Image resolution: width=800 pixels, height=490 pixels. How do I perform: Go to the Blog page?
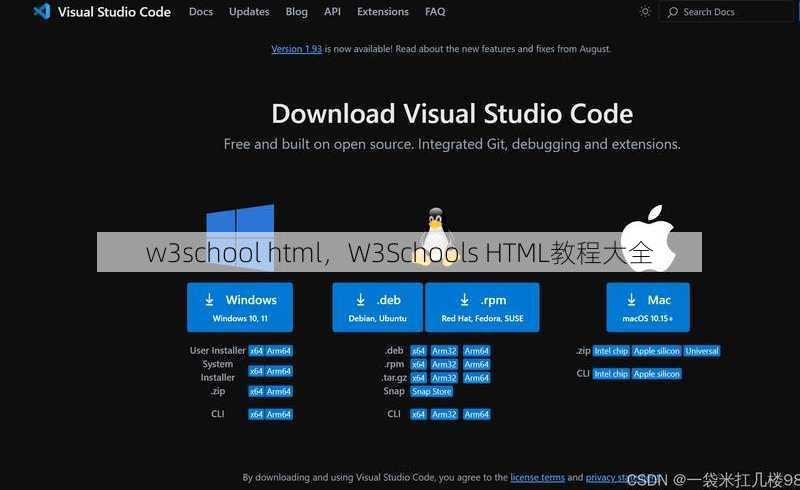click(x=296, y=12)
